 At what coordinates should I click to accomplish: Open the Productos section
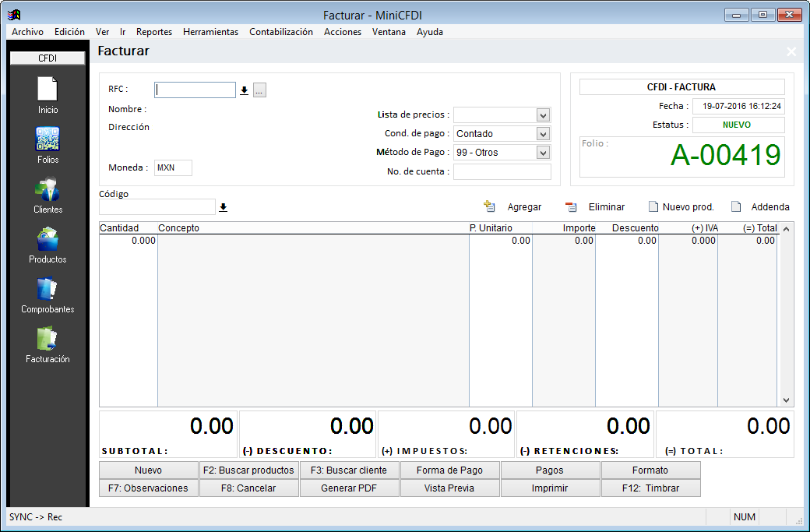tap(48, 245)
